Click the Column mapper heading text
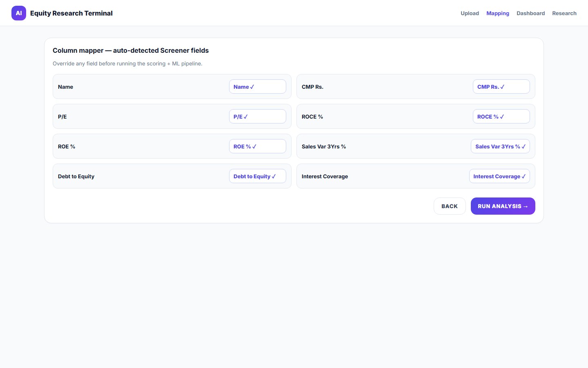Image resolution: width=588 pixels, height=368 pixels. point(131,50)
